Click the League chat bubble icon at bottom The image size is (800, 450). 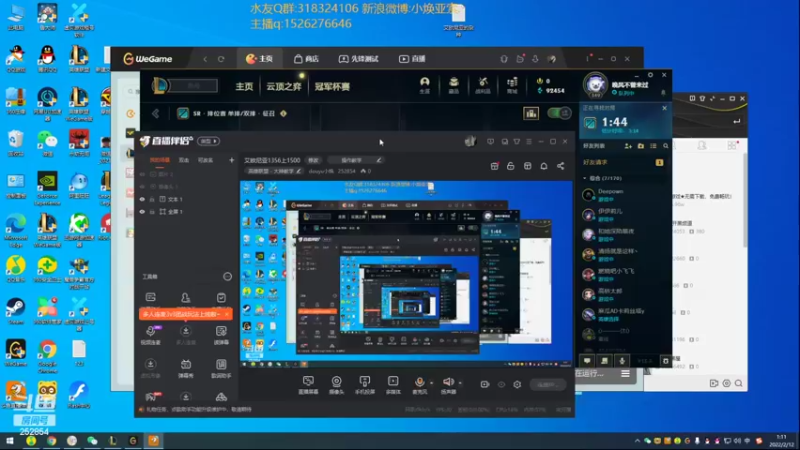pos(587,361)
